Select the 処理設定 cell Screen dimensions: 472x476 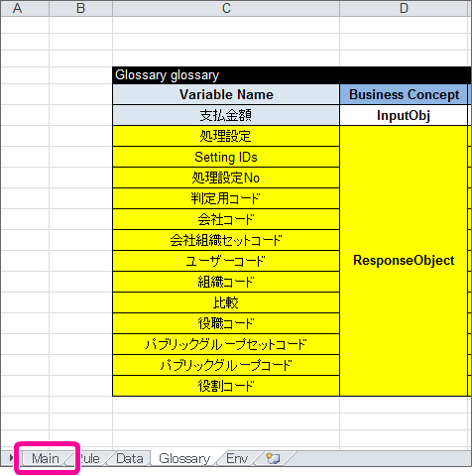(x=226, y=136)
